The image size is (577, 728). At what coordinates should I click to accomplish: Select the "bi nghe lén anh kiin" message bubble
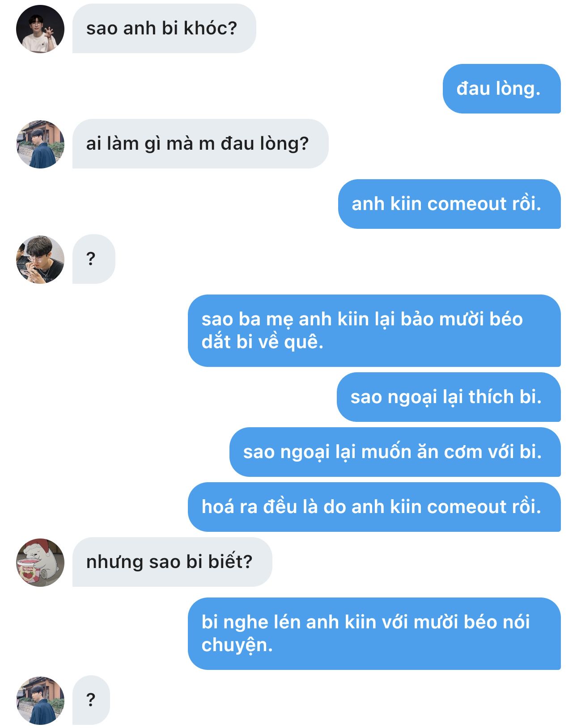click(374, 634)
